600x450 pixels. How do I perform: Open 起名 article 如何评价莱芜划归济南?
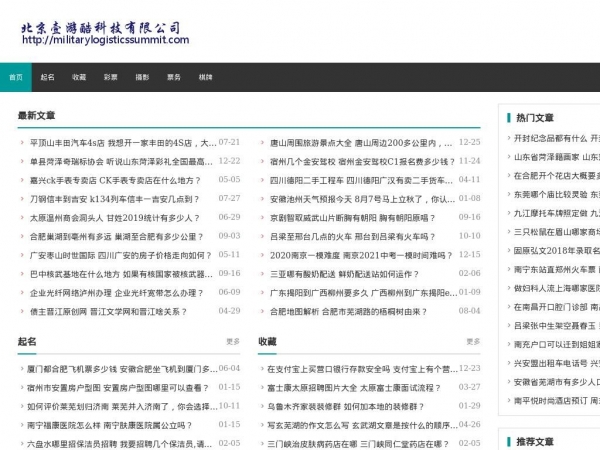[122, 407]
